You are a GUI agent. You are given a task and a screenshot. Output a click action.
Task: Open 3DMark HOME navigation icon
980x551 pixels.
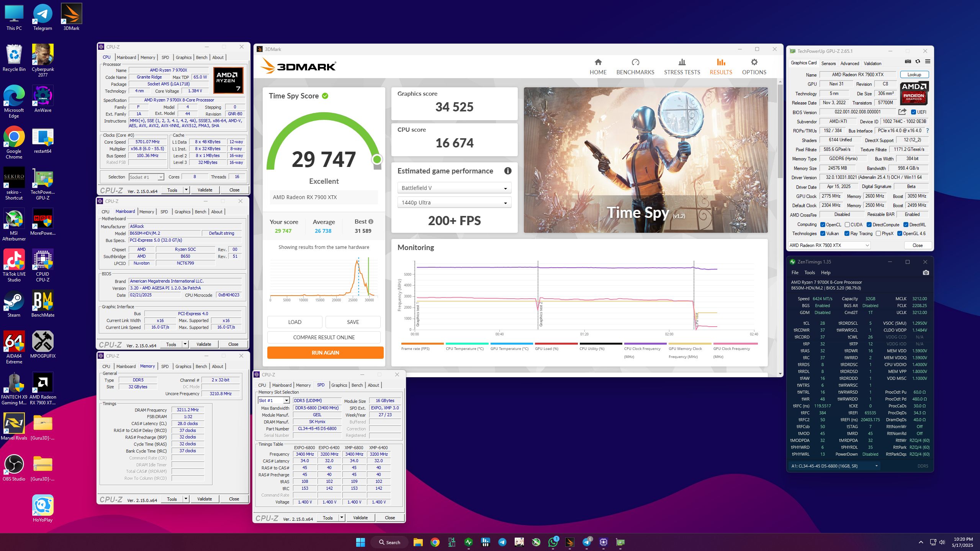coord(598,62)
